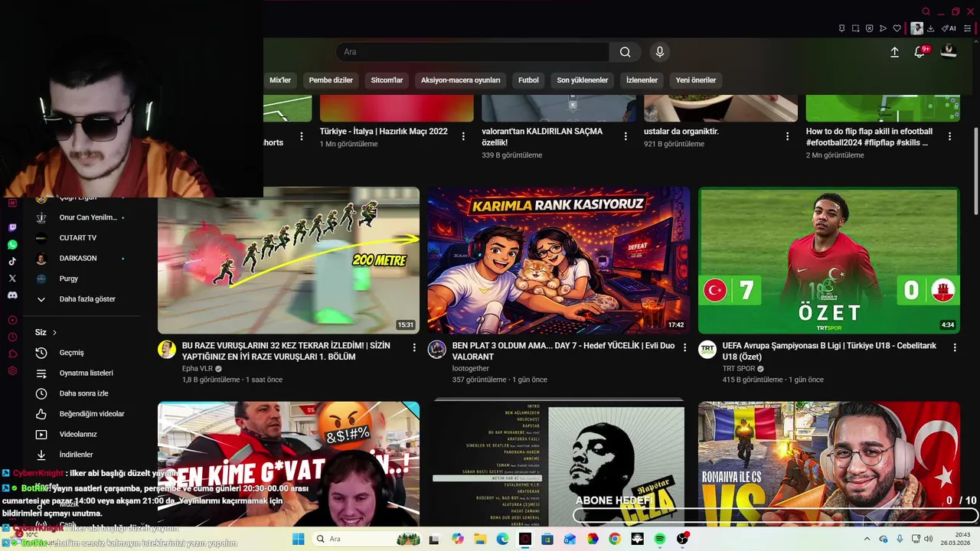Open Spotify from the Windows taskbar
Viewport: 980px width, 551px height.
[660, 539]
